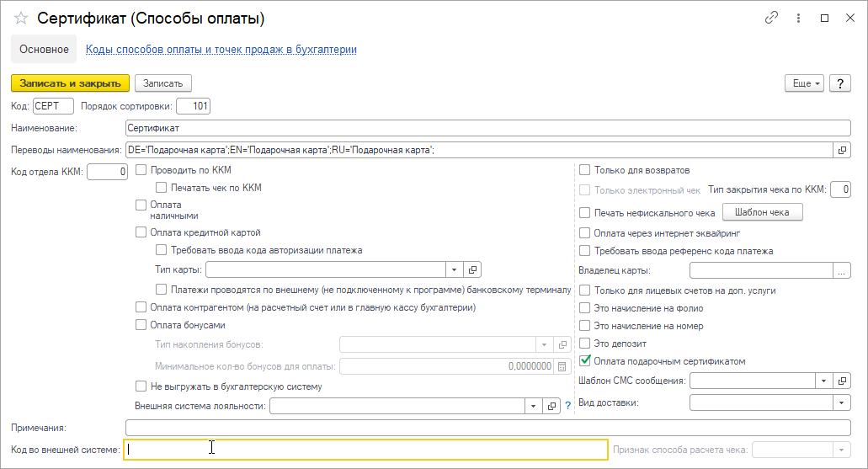Choose Владелец карты via ellipsis button
This screenshot has height=469, width=868.
[841, 271]
